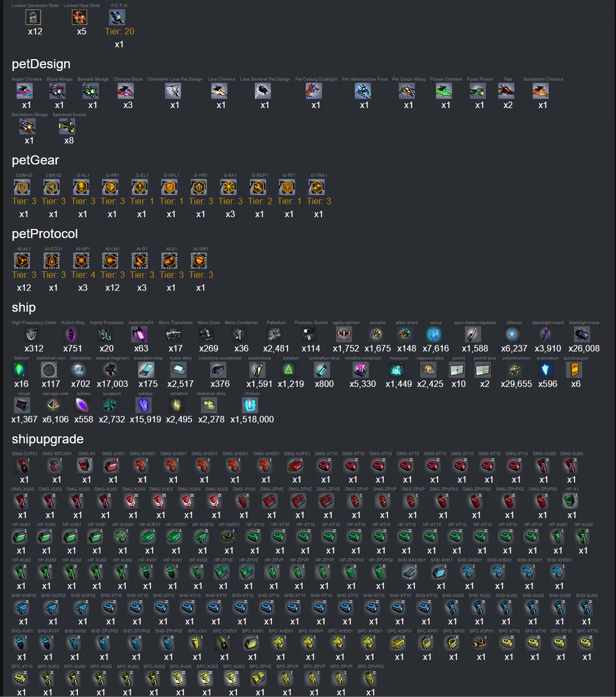616x697 pixels.
Task: Click the quickcoupon item icon
Action: tap(575, 370)
